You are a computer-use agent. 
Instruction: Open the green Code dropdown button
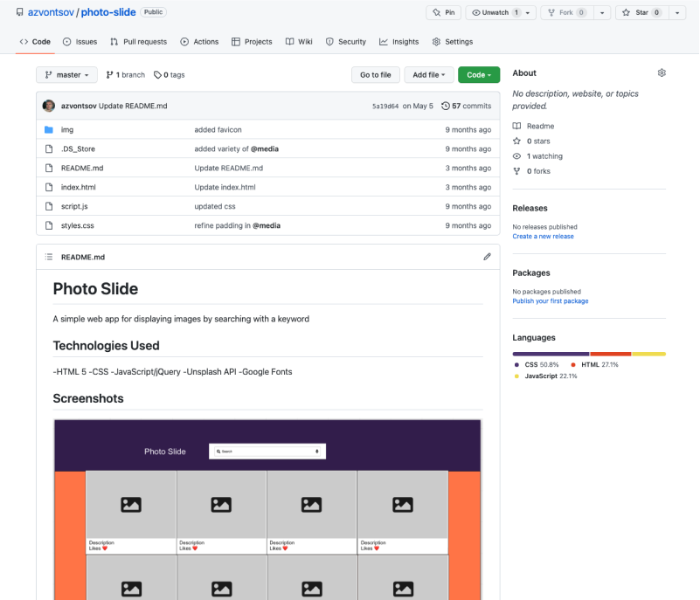pyautogui.click(x=479, y=75)
